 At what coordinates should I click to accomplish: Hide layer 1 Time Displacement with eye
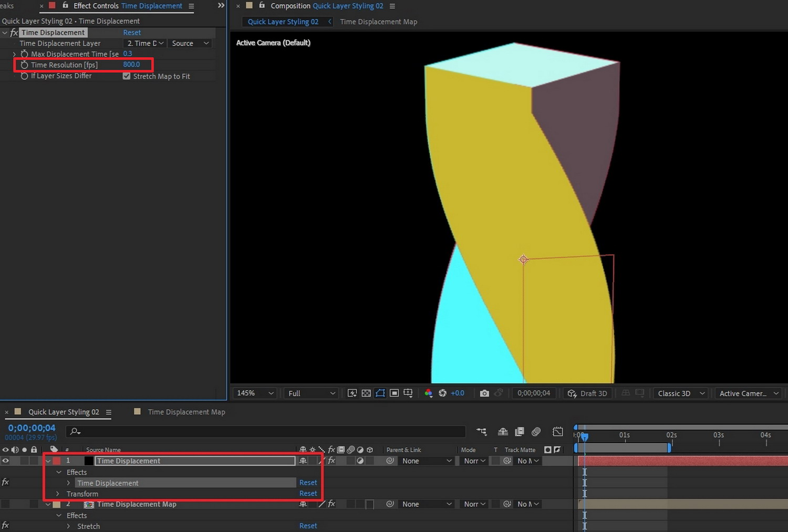click(6, 461)
